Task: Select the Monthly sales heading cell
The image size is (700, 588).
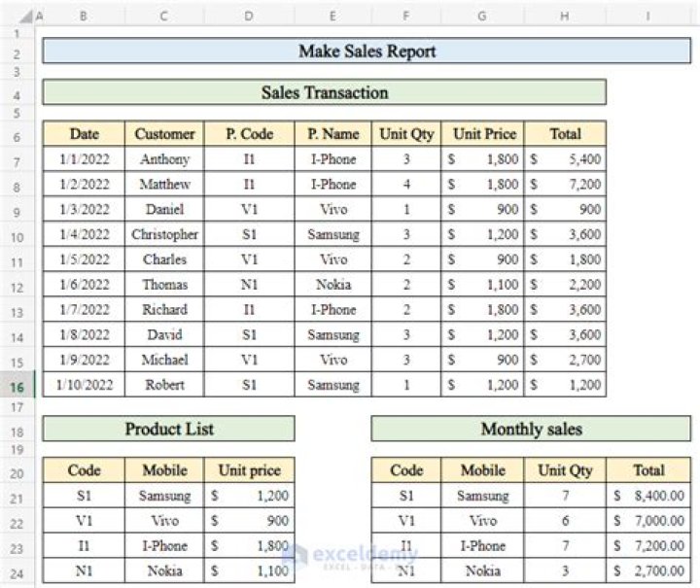Action: point(531,429)
